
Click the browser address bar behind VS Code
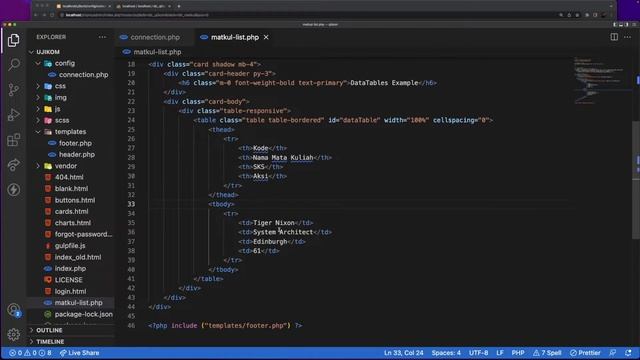(306, 15)
